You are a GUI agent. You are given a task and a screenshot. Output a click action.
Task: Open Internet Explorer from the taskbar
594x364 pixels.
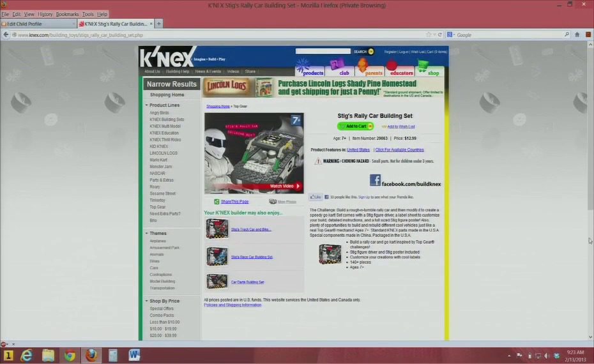(x=26, y=355)
